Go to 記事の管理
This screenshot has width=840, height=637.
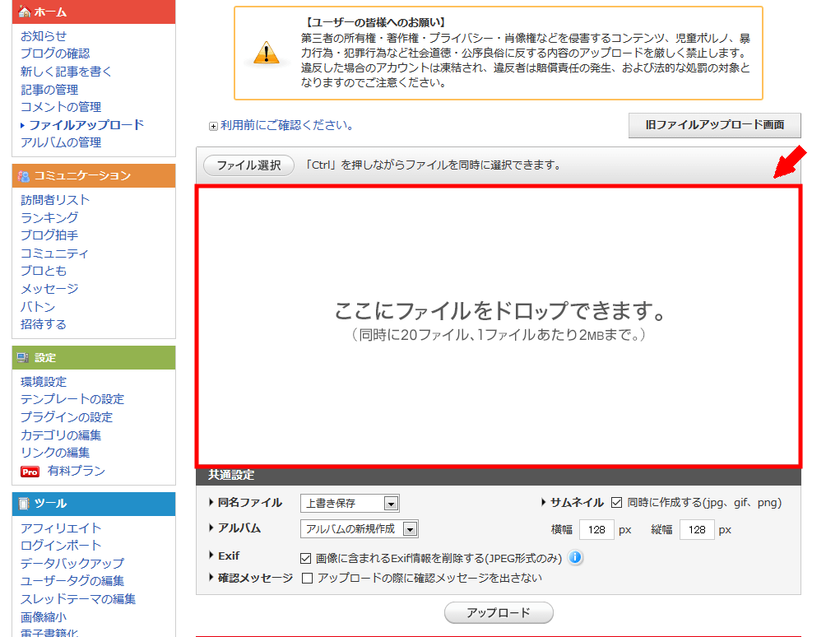[49, 90]
